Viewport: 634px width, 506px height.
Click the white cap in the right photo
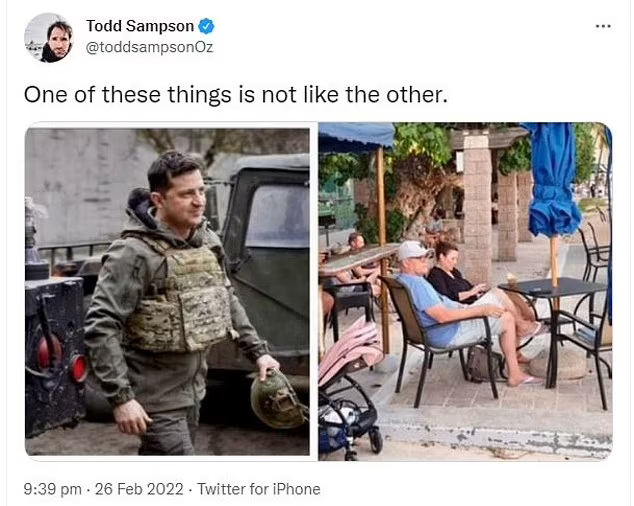(x=413, y=250)
